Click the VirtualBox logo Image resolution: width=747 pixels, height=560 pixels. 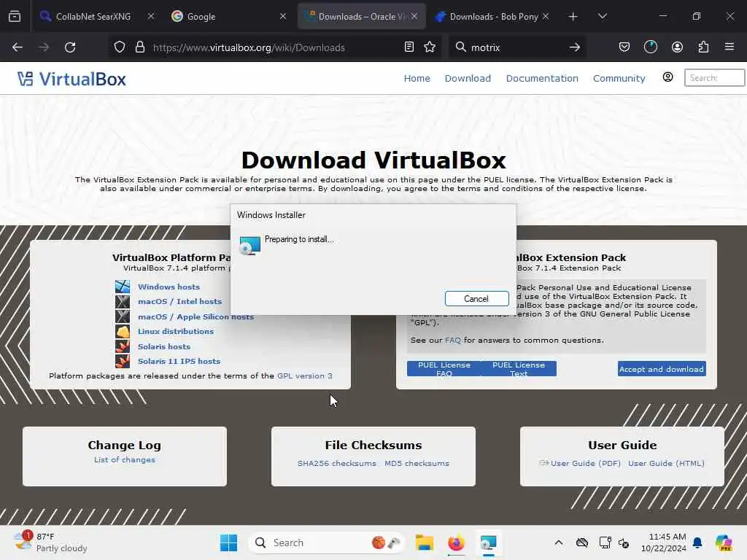point(71,79)
